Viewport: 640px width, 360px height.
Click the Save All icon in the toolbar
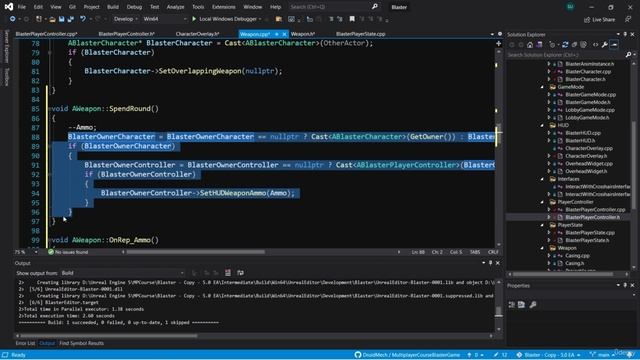pos(71,19)
